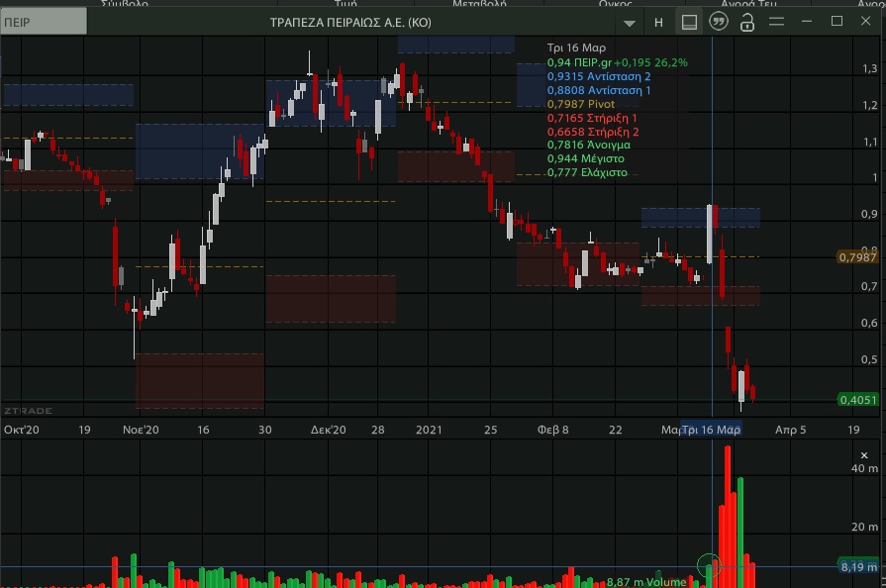Open the symbol dropdown arrow in title bar

629,23
